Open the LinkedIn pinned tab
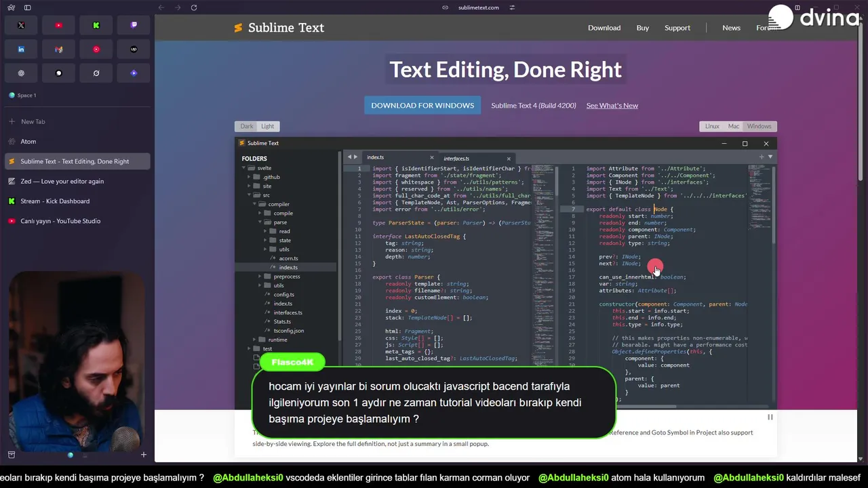868x488 pixels. [x=21, y=49]
